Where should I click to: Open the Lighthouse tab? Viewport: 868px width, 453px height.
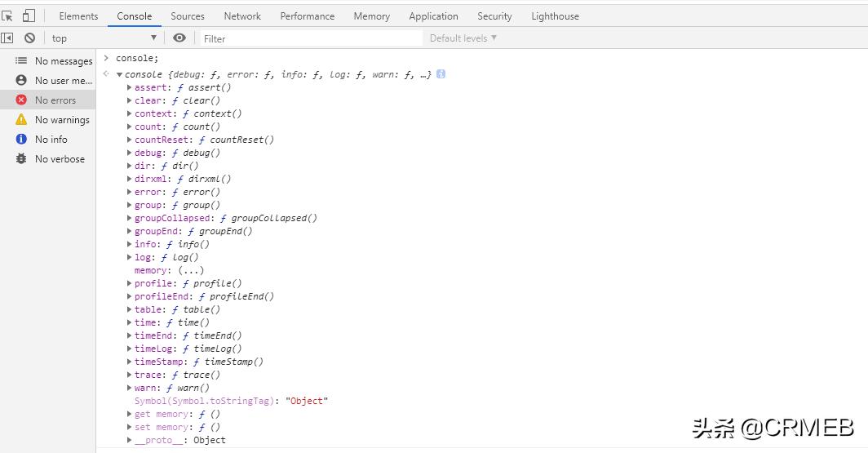point(555,16)
